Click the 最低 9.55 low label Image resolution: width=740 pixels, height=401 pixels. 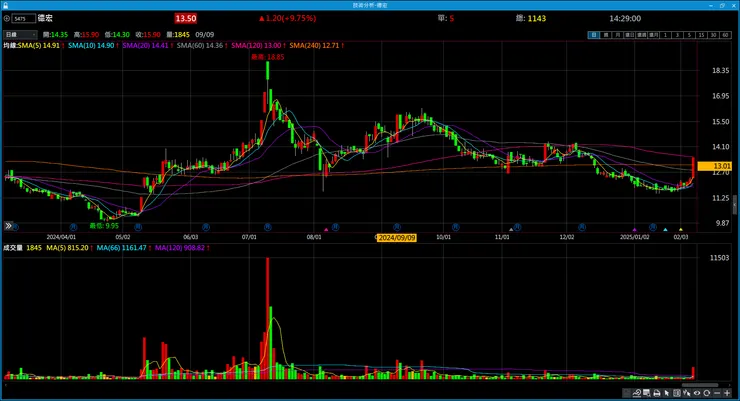coord(104,226)
